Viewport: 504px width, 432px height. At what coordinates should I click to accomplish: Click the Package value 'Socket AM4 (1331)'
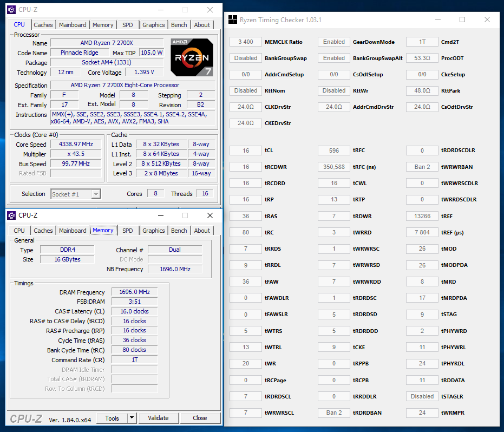107,62
